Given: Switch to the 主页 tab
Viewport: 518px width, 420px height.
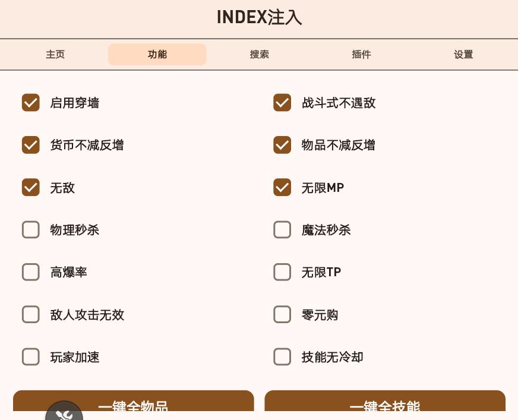Looking at the screenshot, I should pos(55,55).
